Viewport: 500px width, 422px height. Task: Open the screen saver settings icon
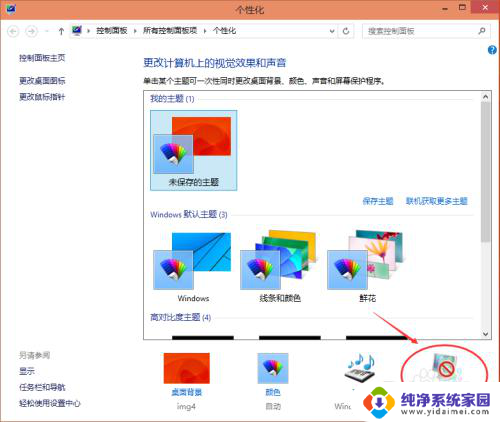(x=445, y=368)
